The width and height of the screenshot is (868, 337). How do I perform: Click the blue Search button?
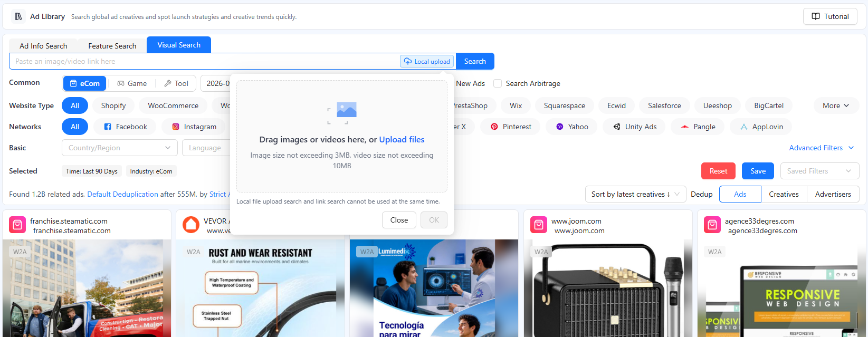475,61
